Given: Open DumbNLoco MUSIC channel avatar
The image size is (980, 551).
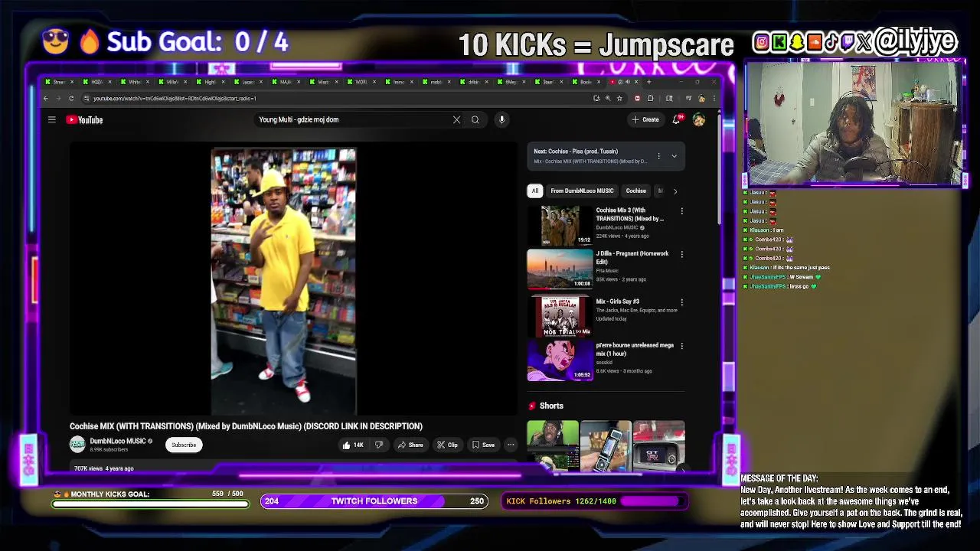Looking at the screenshot, I should click(77, 445).
